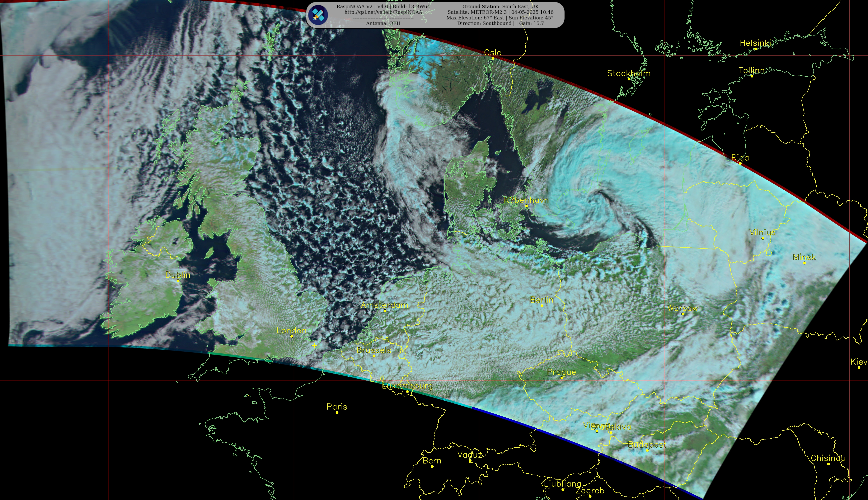This screenshot has width=868, height=500.
Task: Click the Berlin city label
Action: click(x=542, y=300)
